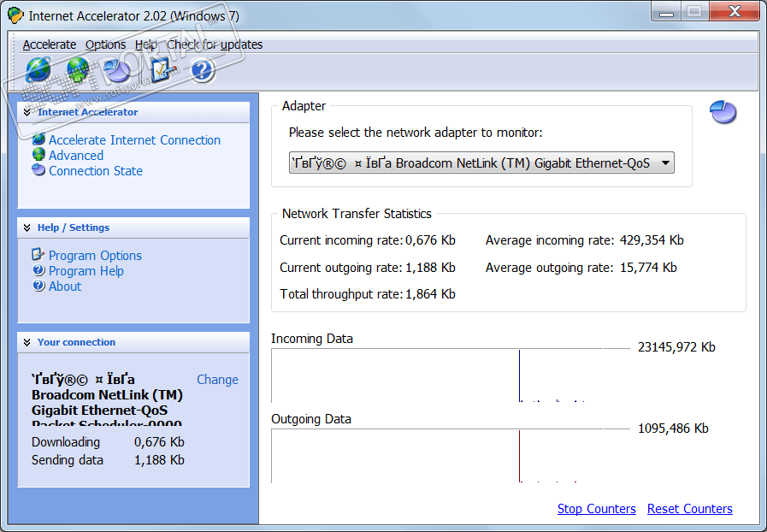Click the Current outgoing rate value 1,188 Kb

[x=430, y=268]
